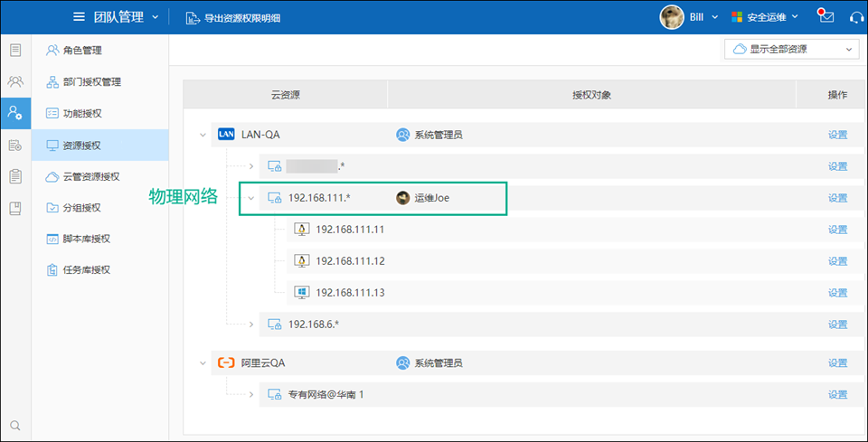This screenshot has height=442, width=868.
Task: Select the clipboard icon in left rail
Action: tap(15, 176)
